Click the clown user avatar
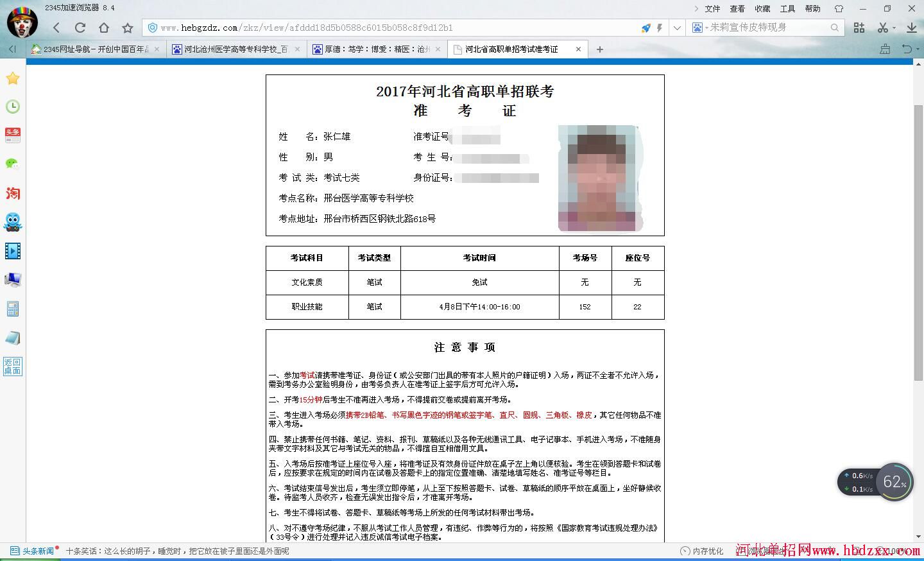The width and height of the screenshot is (924, 561). (x=22, y=22)
